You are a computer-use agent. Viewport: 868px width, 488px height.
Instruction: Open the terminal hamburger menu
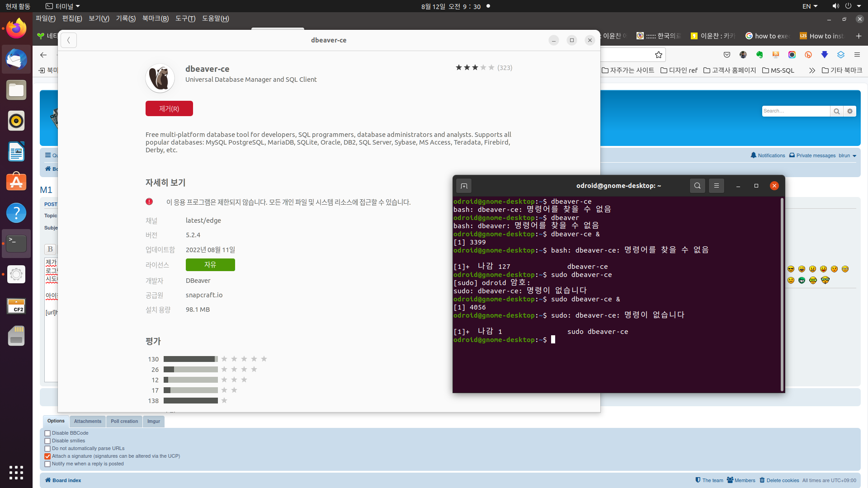[x=717, y=186]
